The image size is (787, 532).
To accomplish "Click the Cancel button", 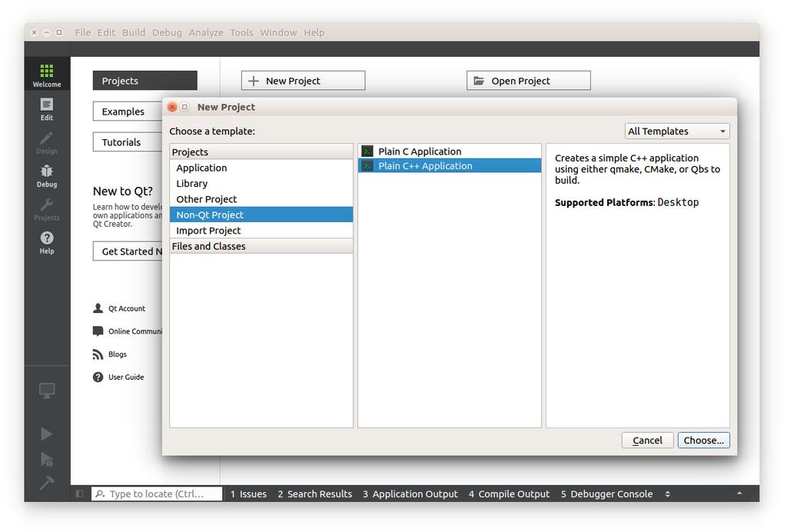I will point(647,441).
